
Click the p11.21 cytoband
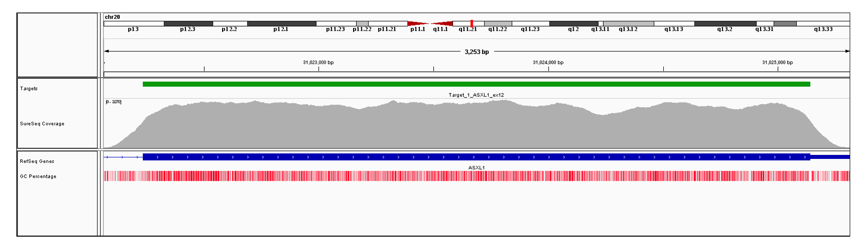(388, 24)
